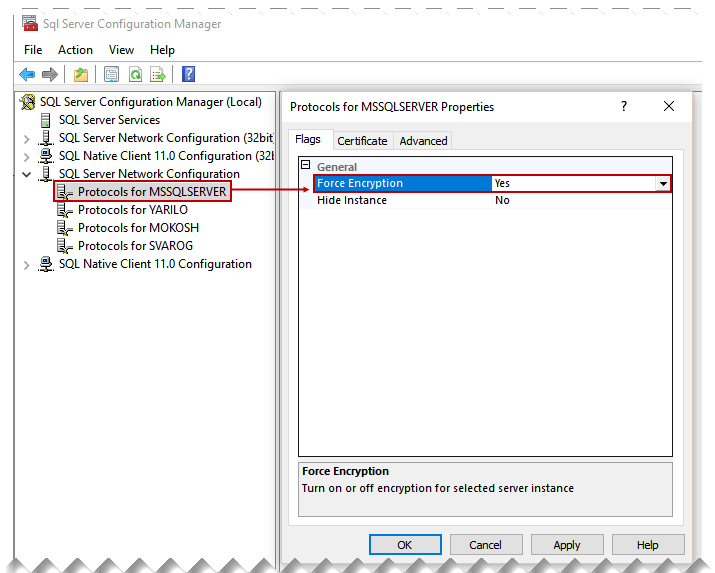Image resolution: width=715 pixels, height=573 pixels.
Task: Select the Force Encryption property row
Action: click(x=492, y=183)
